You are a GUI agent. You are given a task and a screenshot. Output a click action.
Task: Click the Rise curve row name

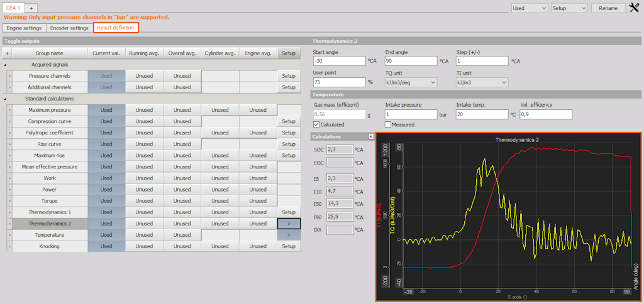[x=50, y=144]
